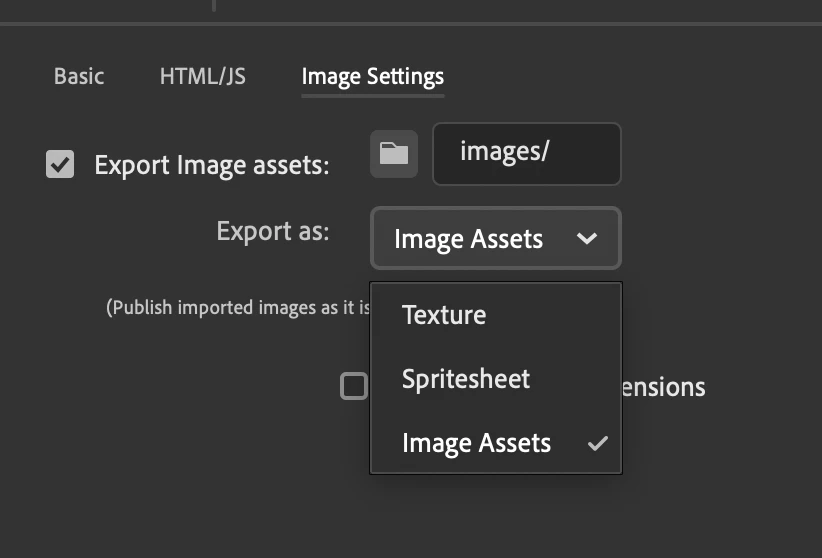This screenshot has width=822, height=558.
Task: Click the chevron arrow on Export as dropdown
Action: point(587,239)
